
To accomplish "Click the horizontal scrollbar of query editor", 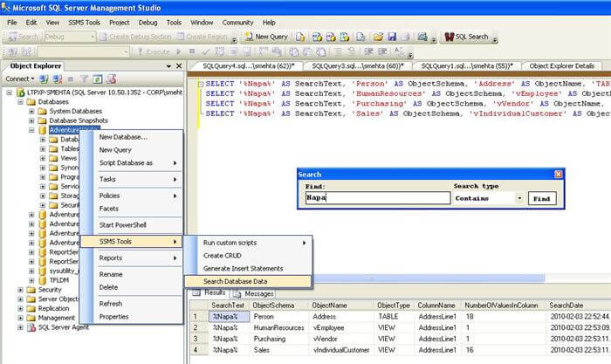I will point(429,278).
